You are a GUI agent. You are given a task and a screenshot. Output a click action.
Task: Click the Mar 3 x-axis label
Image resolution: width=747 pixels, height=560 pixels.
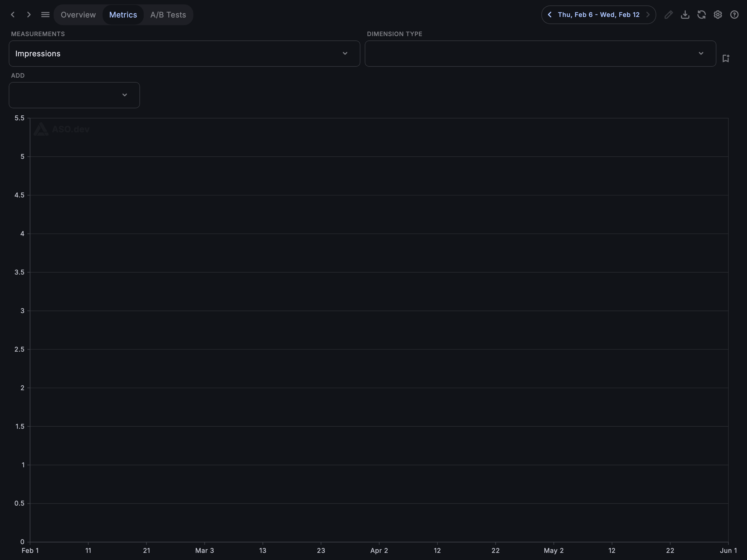204,550
